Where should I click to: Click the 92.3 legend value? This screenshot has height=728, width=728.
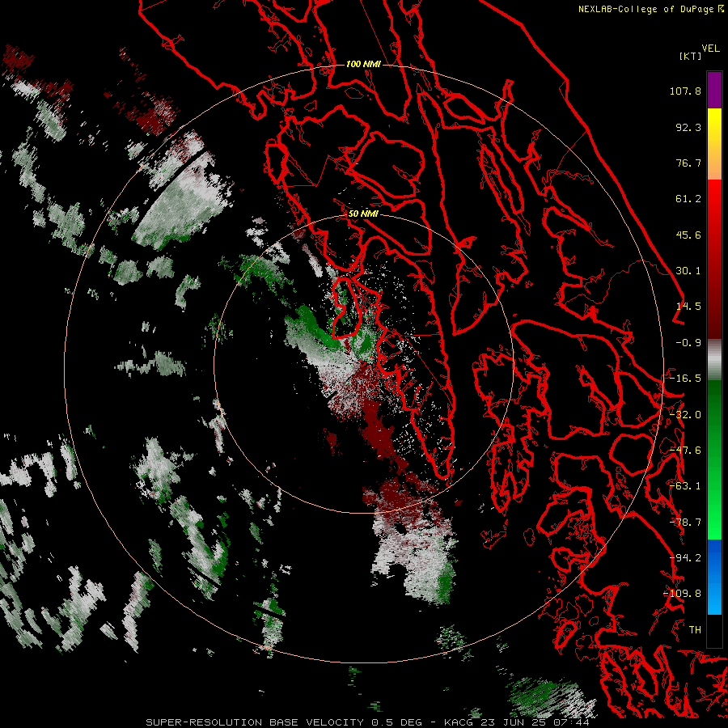click(688, 127)
